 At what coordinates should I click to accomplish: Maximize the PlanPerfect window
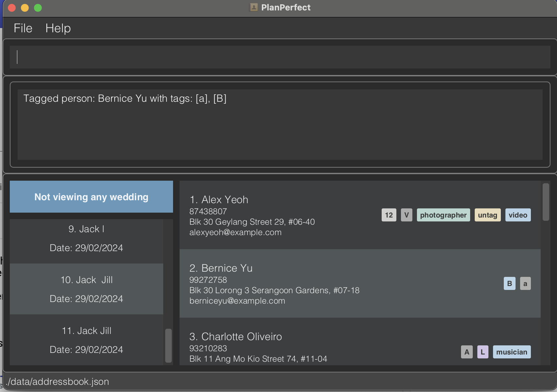(x=38, y=8)
